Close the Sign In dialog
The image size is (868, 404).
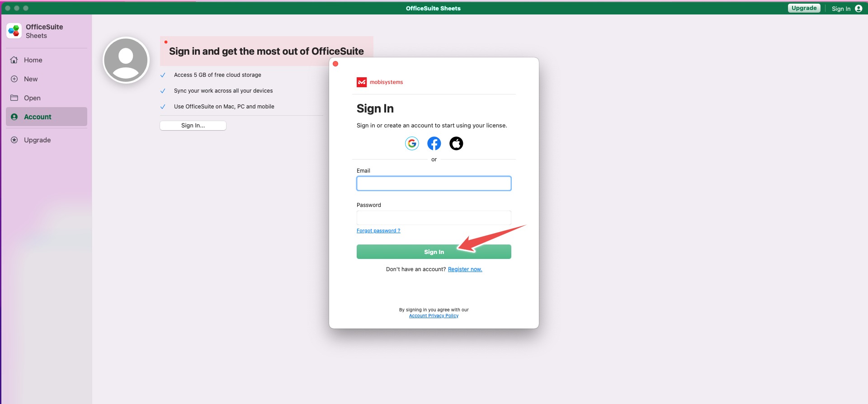(335, 64)
